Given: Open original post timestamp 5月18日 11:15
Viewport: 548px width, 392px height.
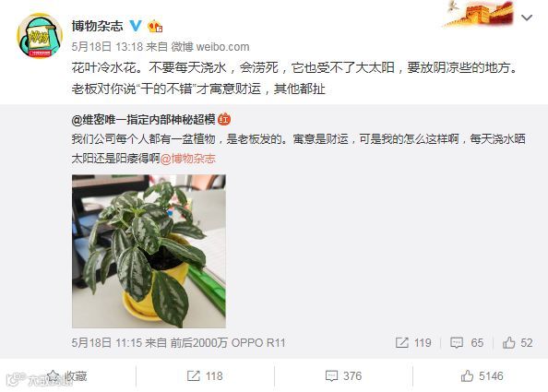Looking at the screenshot, I should point(107,343).
